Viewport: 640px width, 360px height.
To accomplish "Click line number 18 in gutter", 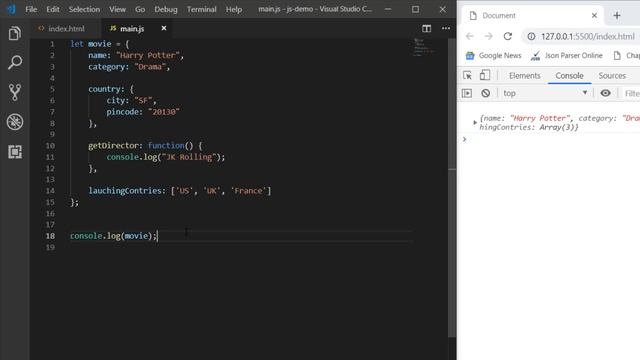I will point(50,236).
